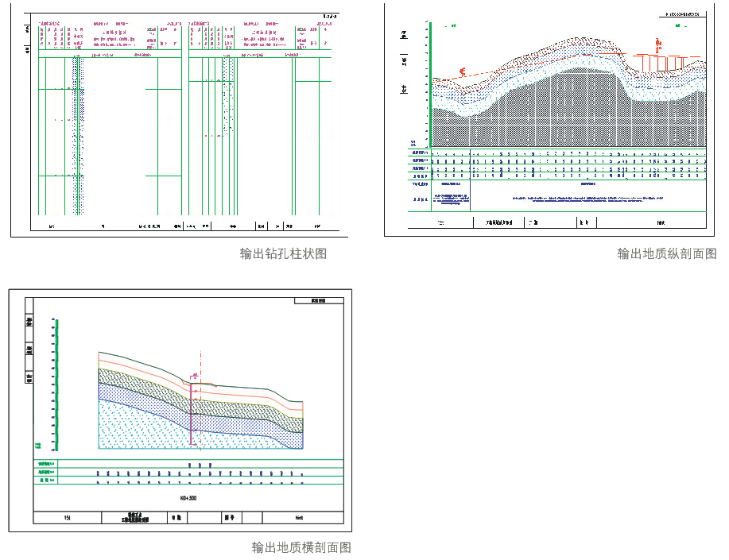Viewport: 729px width, 560px height.
Task: Select the right borehole's dotted soil column
Action: [x=227, y=103]
